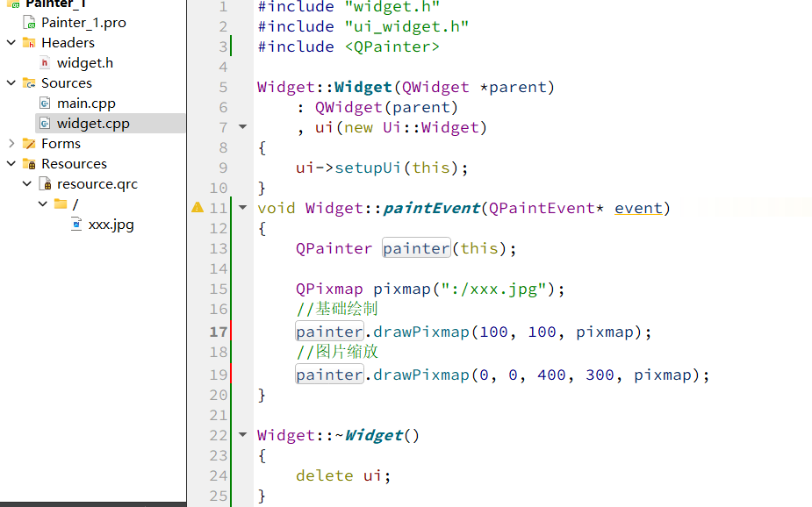
Task: Select the Sources folder icon
Action: pyautogui.click(x=29, y=82)
